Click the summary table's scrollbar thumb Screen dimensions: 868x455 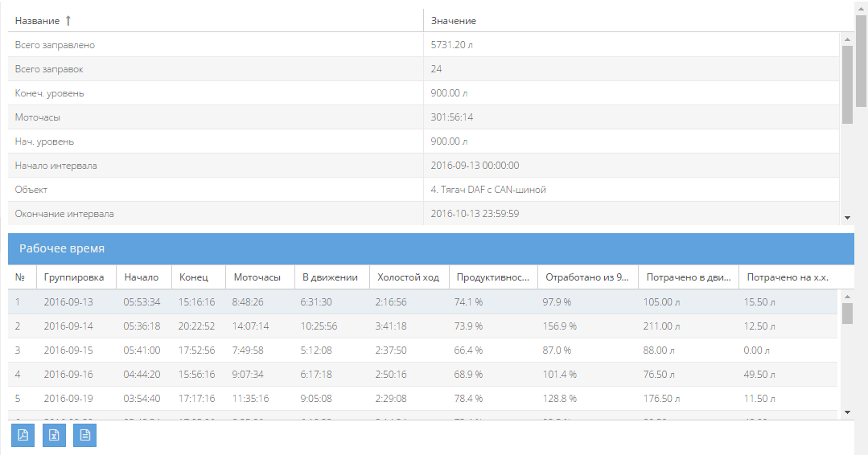tap(847, 84)
